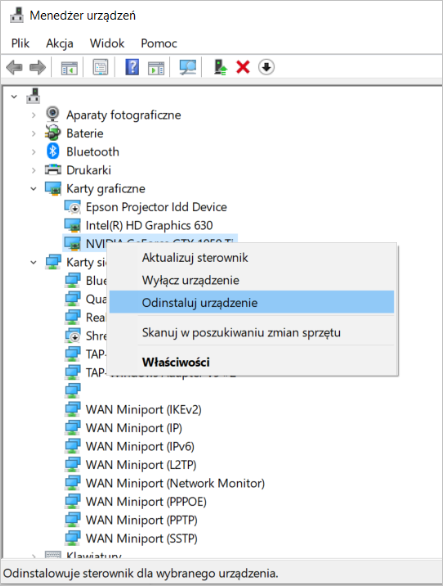
Task: Select Intel(R) HD Graphics 630 device
Action: (149, 225)
